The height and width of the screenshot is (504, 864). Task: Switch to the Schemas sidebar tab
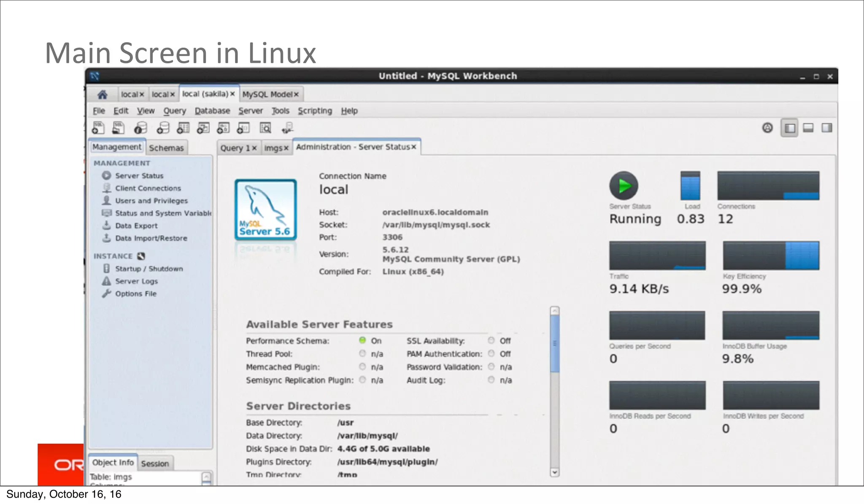(x=167, y=148)
